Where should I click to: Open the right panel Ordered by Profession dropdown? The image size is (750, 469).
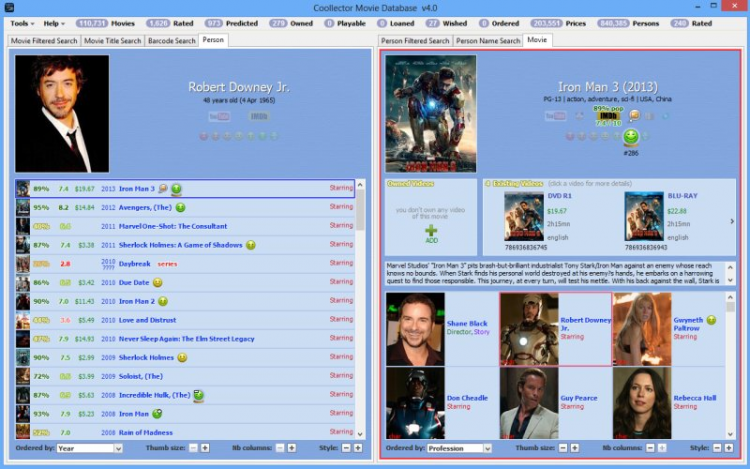point(459,448)
